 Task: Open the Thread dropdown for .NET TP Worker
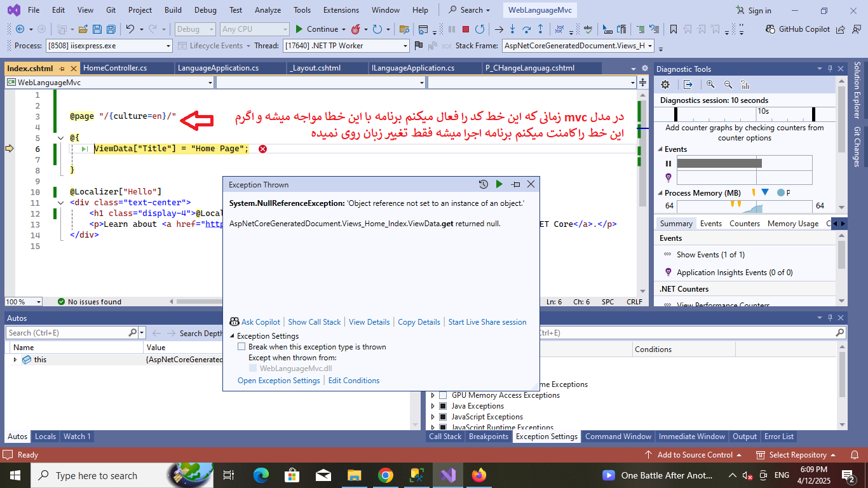(346, 46)
